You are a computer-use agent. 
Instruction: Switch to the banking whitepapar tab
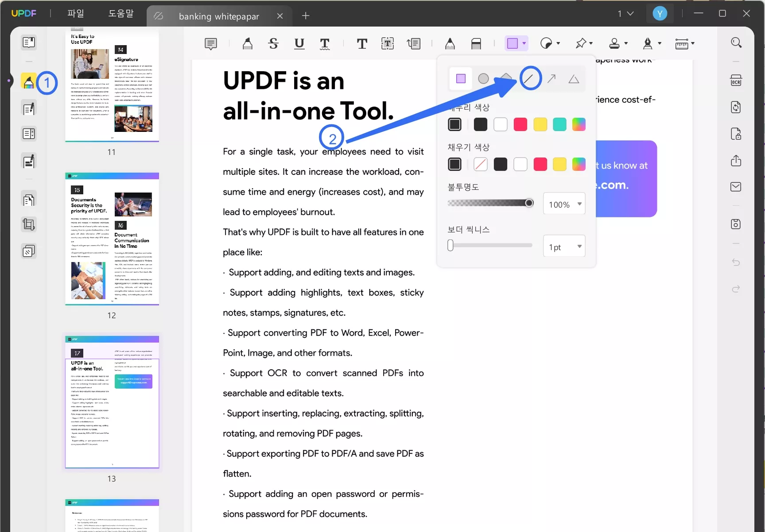coord(219,16)
